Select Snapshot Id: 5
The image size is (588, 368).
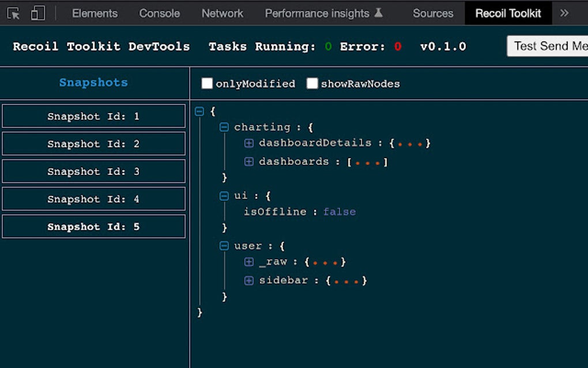point(94,226)
